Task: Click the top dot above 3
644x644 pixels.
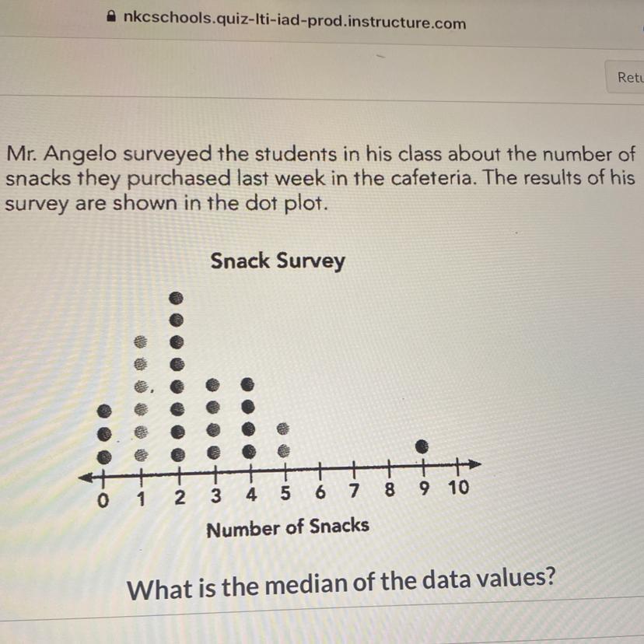Action: pos(213,385)
